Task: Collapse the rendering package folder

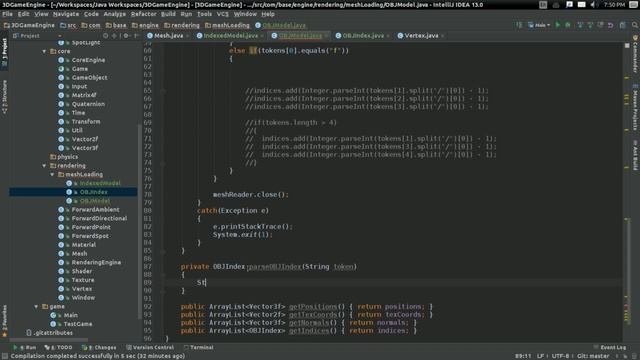Action: tap(44, 166)
